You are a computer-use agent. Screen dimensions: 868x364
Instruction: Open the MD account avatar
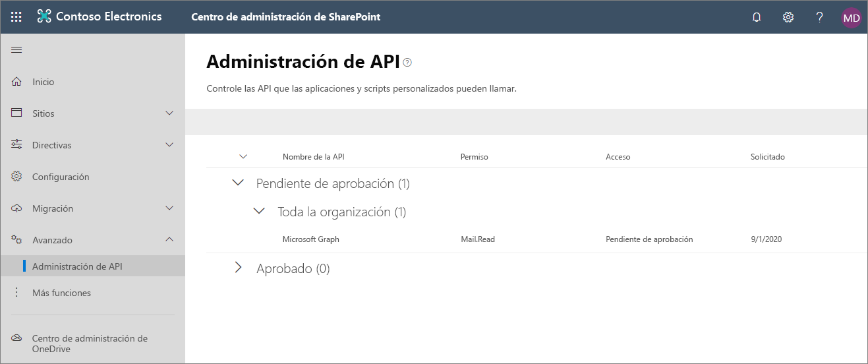click(852, 18)
